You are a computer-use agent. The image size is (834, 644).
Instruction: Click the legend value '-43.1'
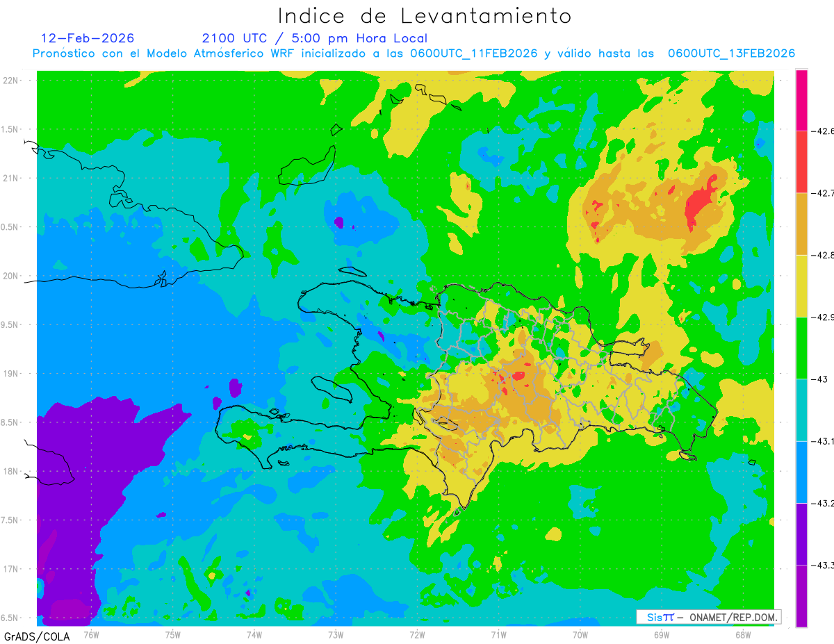point(823,441)
